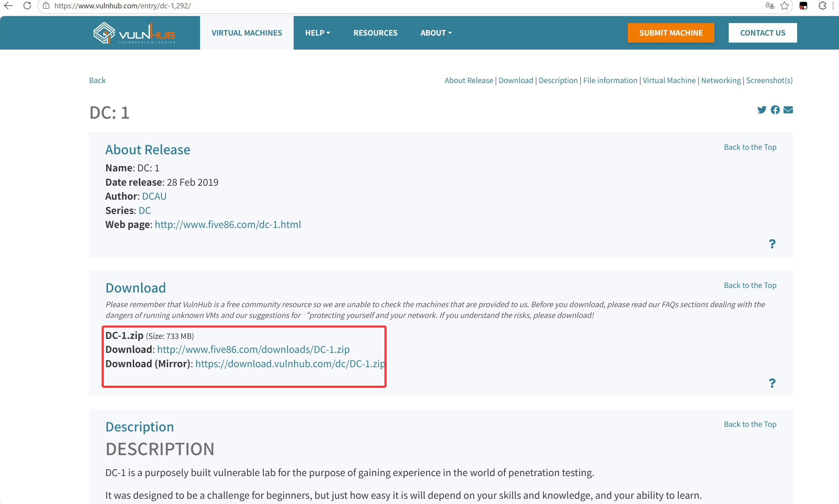Click the 'DC-1.zip' file name text
The image size is (839, 504).
click(x=124, y=335)
